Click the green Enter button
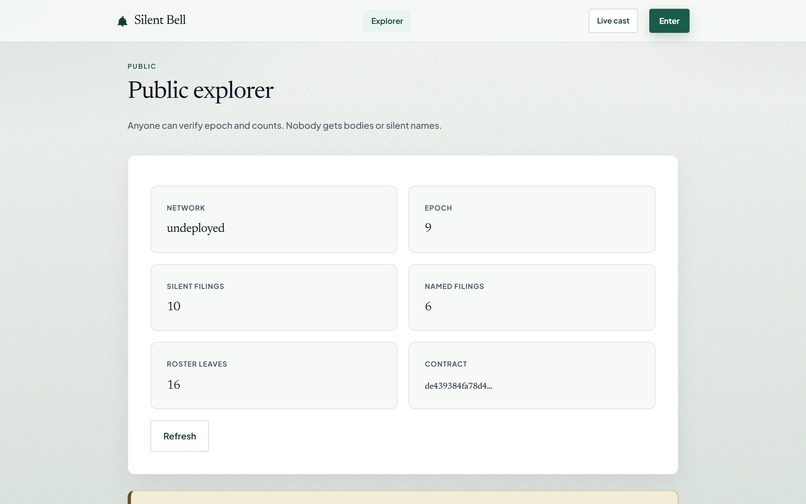The image size is (806, 504). point(669,21)
